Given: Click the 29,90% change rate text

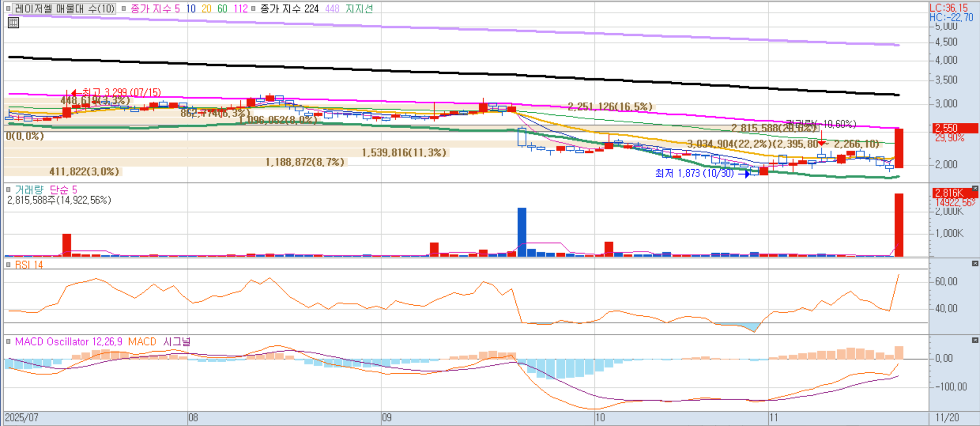Looking at the screenshot, I should click(x=950, y=138).
